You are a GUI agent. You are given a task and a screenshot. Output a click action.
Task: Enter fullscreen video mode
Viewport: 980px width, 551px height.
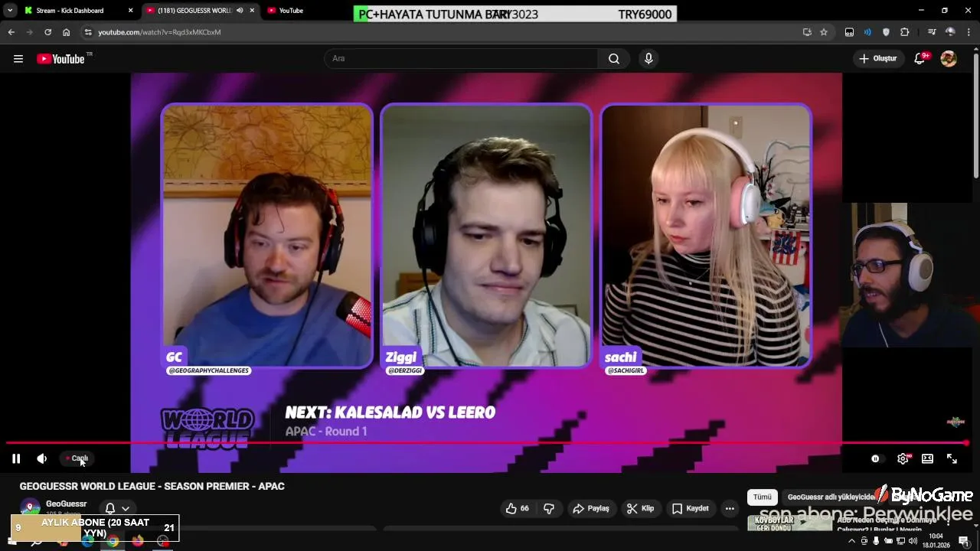pyautogui.click(x=952, y=458)
